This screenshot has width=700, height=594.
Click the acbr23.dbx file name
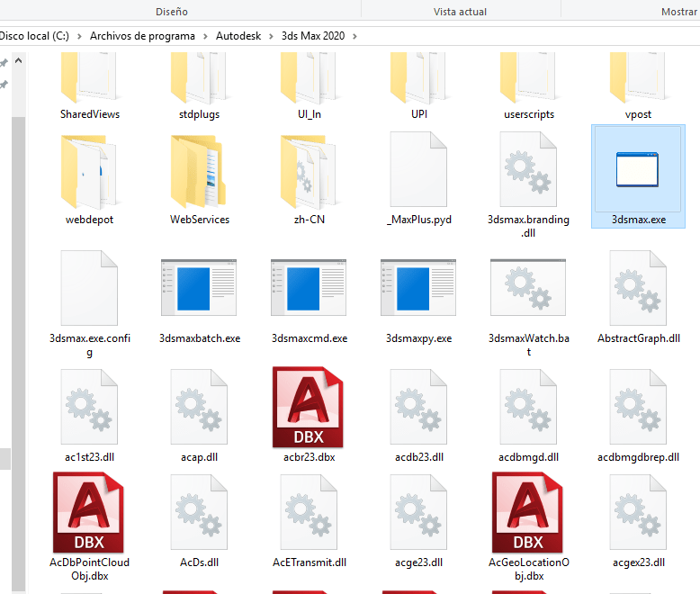pyautogui.click(x=309, y=457)
